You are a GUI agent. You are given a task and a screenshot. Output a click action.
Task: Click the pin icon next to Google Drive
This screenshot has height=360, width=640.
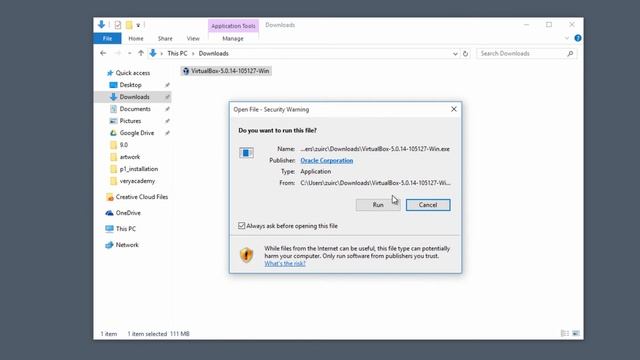[x=167, y=133]
